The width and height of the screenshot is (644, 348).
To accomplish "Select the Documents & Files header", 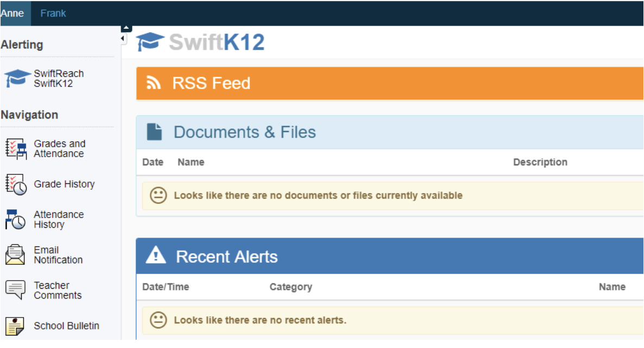I will point(389,132).
